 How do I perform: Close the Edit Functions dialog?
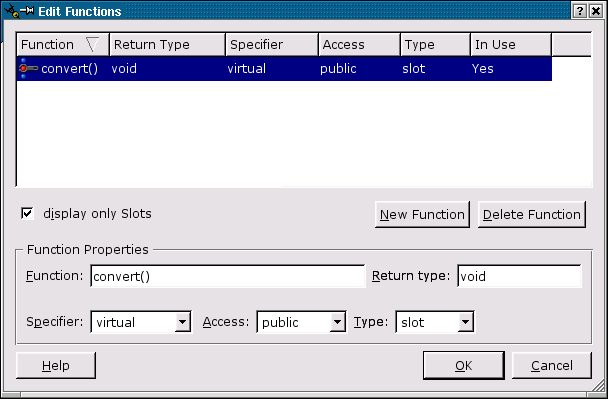[596, 11]
